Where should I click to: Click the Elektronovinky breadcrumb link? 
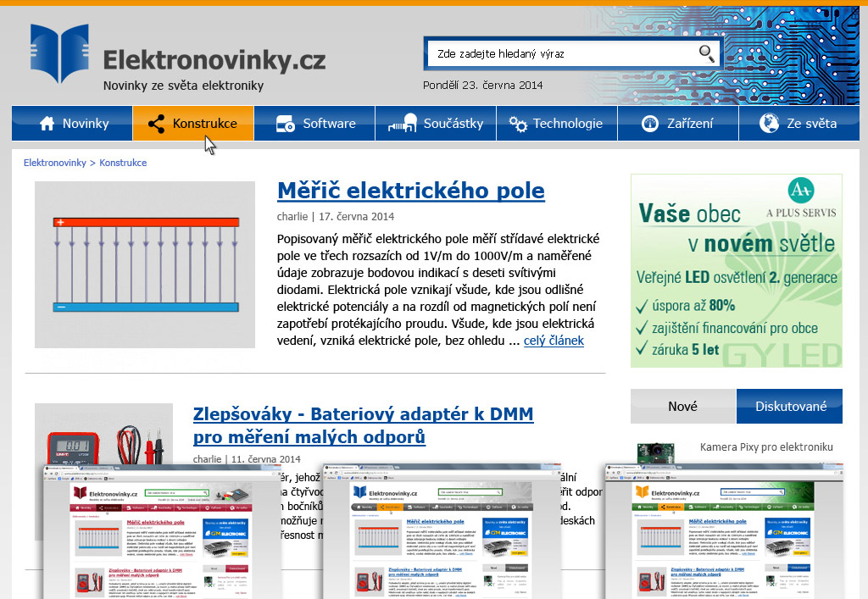click(53, 162)
